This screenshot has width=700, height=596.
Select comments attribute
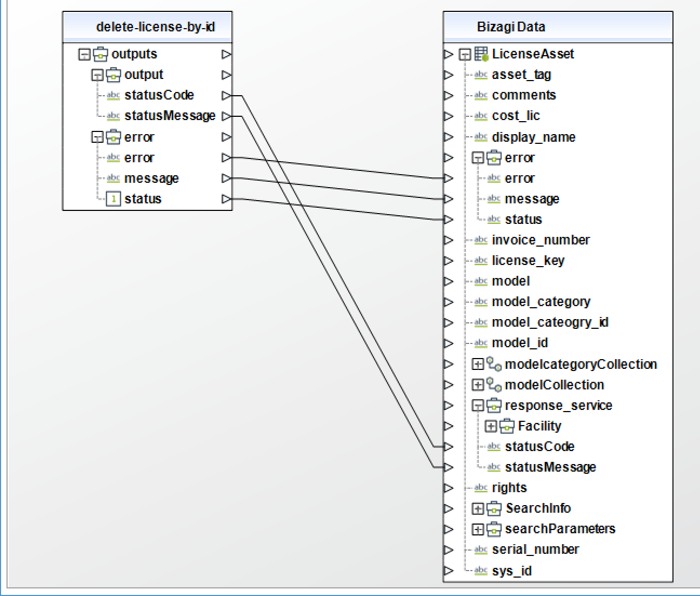[524, 95]
